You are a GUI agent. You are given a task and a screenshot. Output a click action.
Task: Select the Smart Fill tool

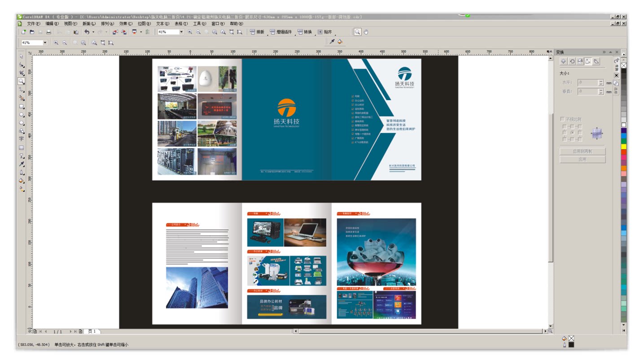(21, 98)
